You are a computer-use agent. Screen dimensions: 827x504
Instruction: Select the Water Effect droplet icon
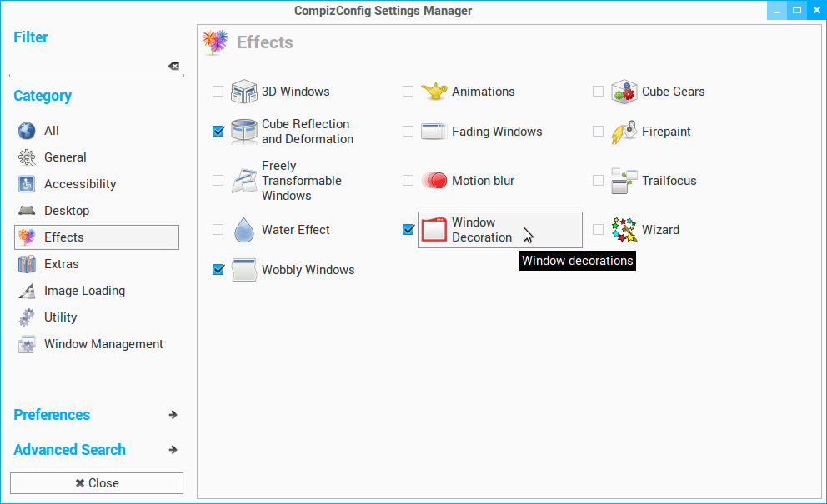pos(243,230)
